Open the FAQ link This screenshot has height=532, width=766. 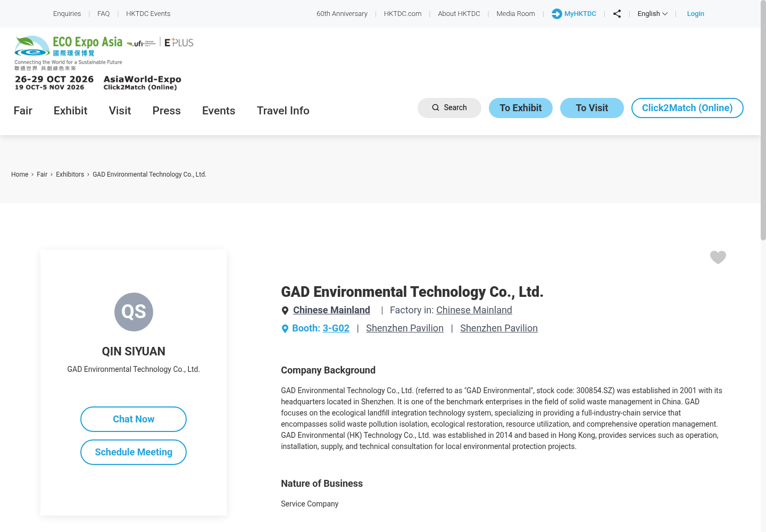(103, 14)
